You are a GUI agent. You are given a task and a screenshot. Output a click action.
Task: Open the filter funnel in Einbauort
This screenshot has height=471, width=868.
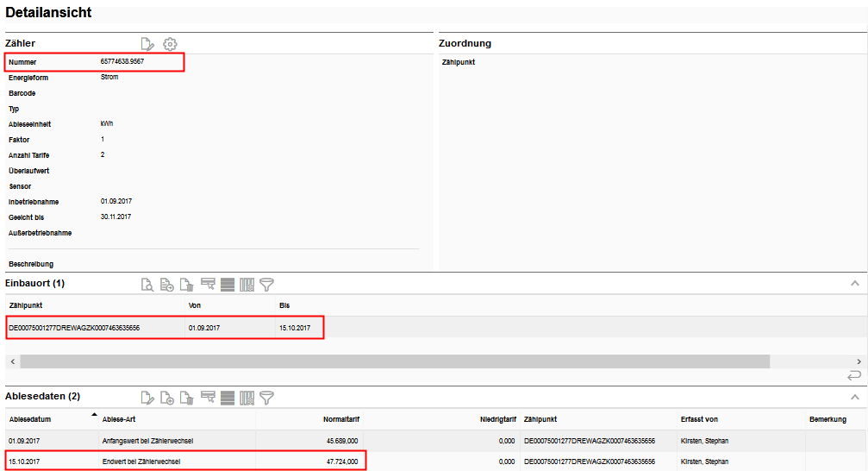267,284
